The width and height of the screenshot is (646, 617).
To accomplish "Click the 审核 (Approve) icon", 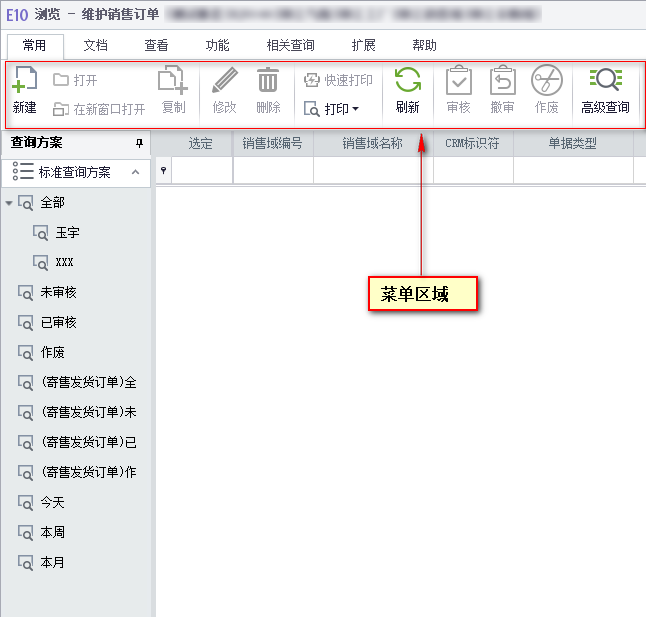I will coord(458,82).
